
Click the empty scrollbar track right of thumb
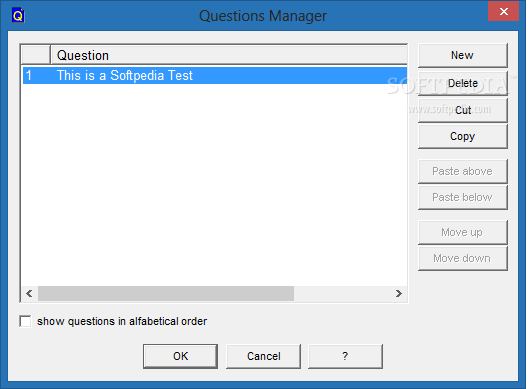(x=342, y=293)
